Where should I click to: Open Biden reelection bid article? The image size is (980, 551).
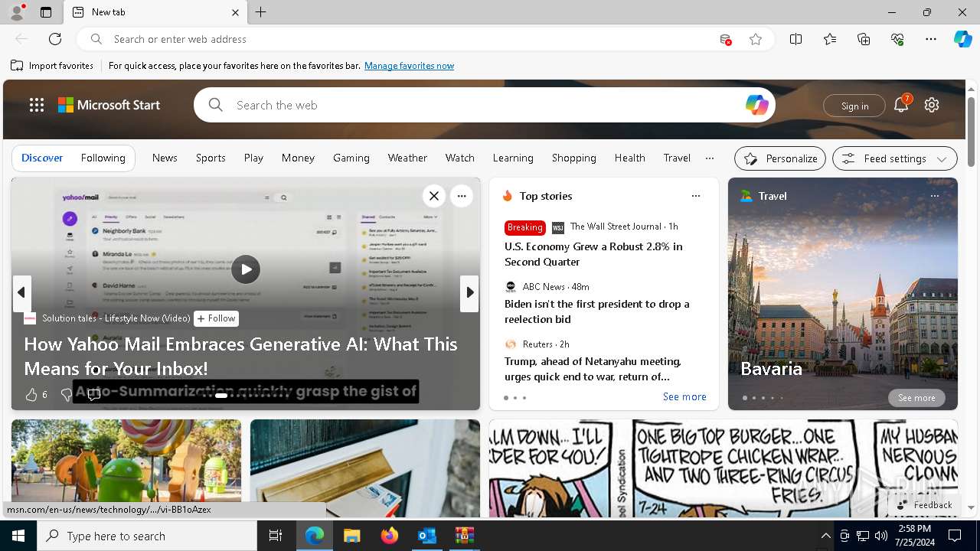tap(596, 311)
